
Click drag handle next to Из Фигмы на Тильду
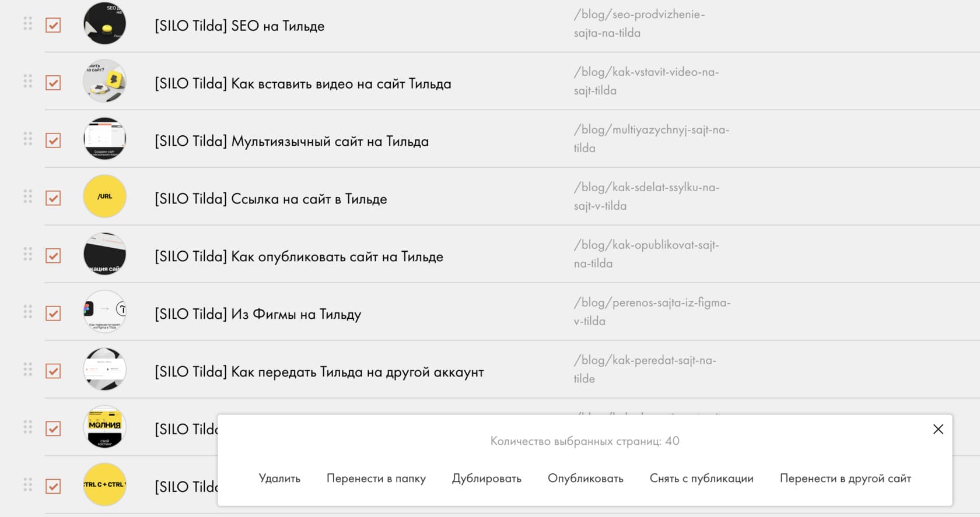[x=27, y=312]
